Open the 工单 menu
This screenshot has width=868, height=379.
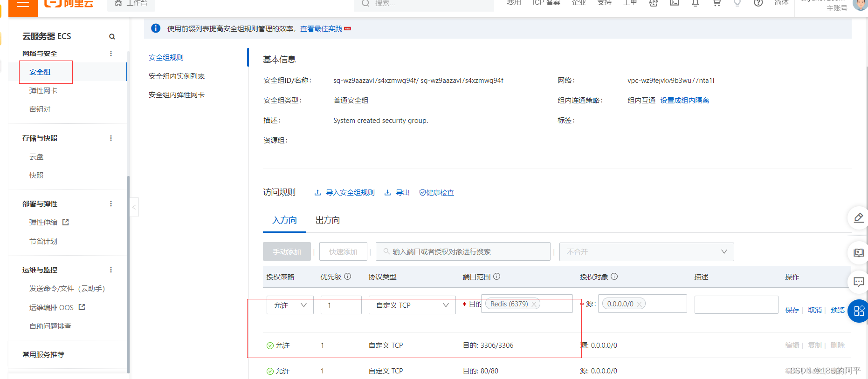tap(630, 3)
